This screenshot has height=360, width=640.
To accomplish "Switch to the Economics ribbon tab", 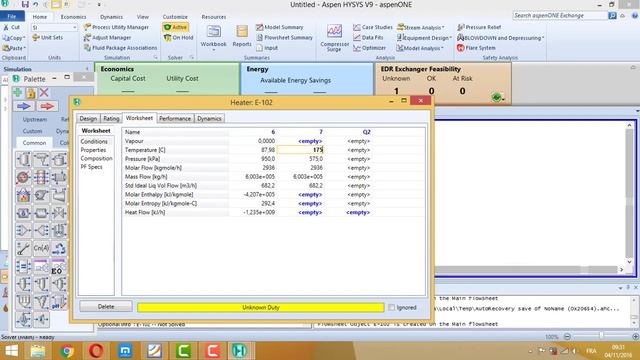I will pos(73,17).
